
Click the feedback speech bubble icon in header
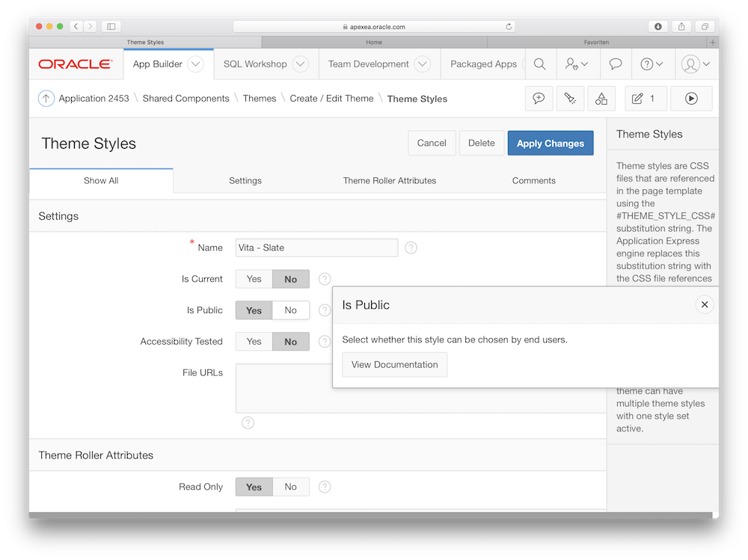pyautogui.click(x=615, y=64)
